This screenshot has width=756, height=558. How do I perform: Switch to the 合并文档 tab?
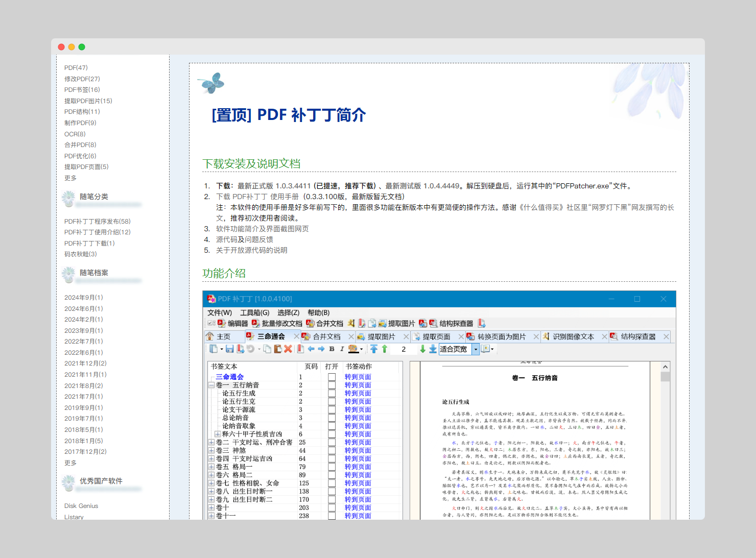326,336
